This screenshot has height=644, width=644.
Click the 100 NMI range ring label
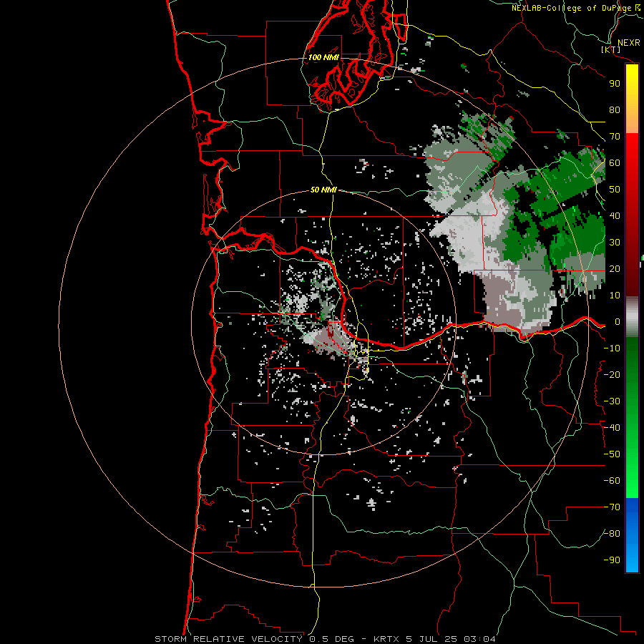[x=323, y=57]
